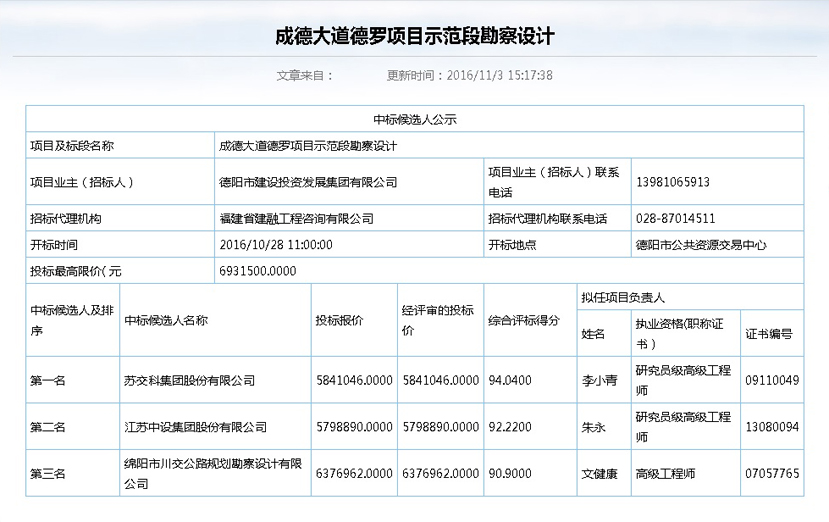This screenshot has height=522, width=829.
Task: Click the owner phone number 13981065913
Action: coord(672,182)
